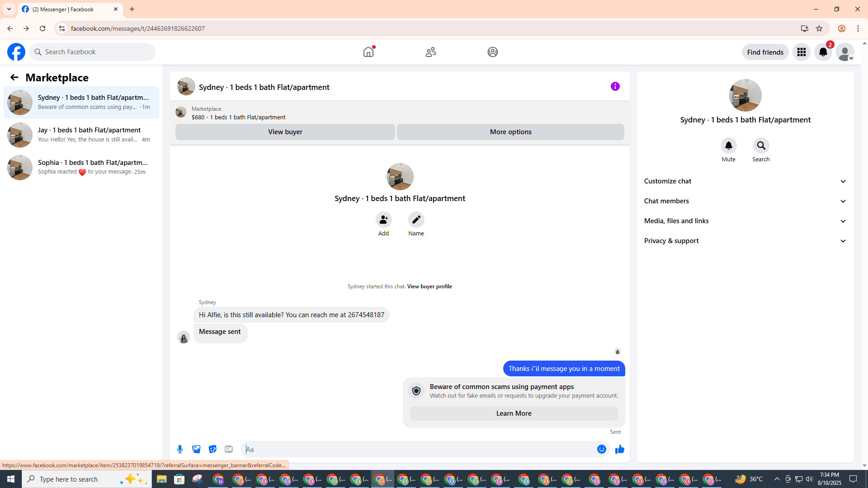Viewport: 868px width, 488px height.
Task: Open the sticker picker icon
Action: pos(212,449)
